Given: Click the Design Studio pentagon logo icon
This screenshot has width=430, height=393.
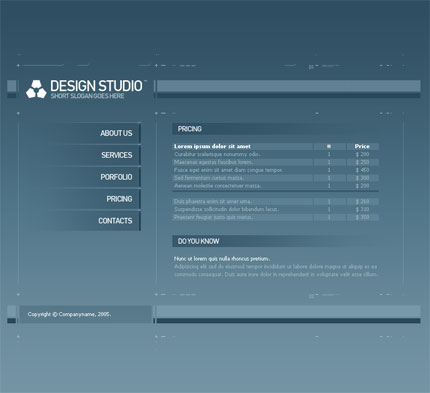Looking at the screenshot, I should coord(36,89).
